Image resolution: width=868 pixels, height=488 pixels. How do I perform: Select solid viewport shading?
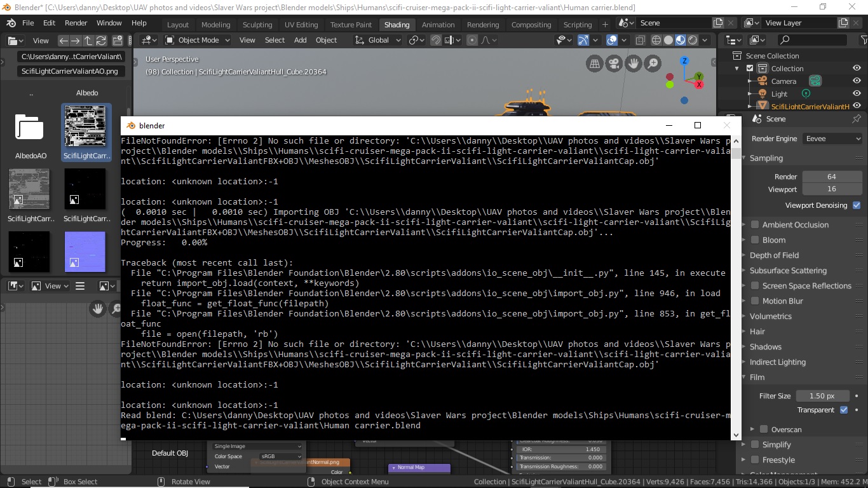(x=668, y=40)
